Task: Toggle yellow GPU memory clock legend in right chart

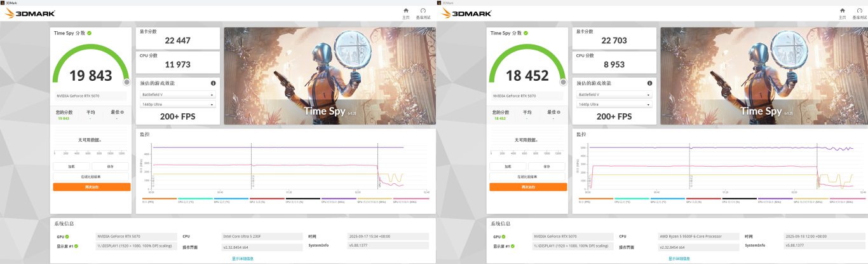Action: click(811, 200)
